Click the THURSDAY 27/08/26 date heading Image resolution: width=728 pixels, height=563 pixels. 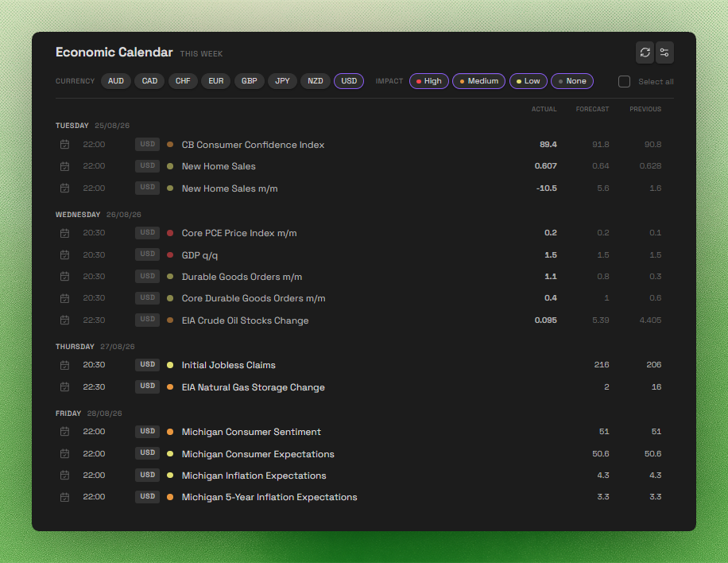tap(95, 347)
